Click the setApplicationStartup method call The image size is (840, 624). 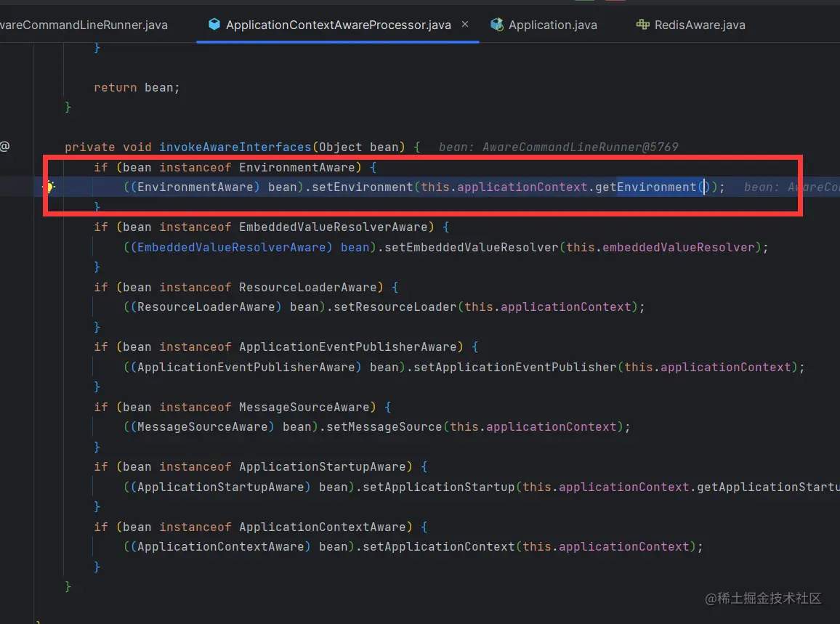pyautogui.click(x=439, y=487)
